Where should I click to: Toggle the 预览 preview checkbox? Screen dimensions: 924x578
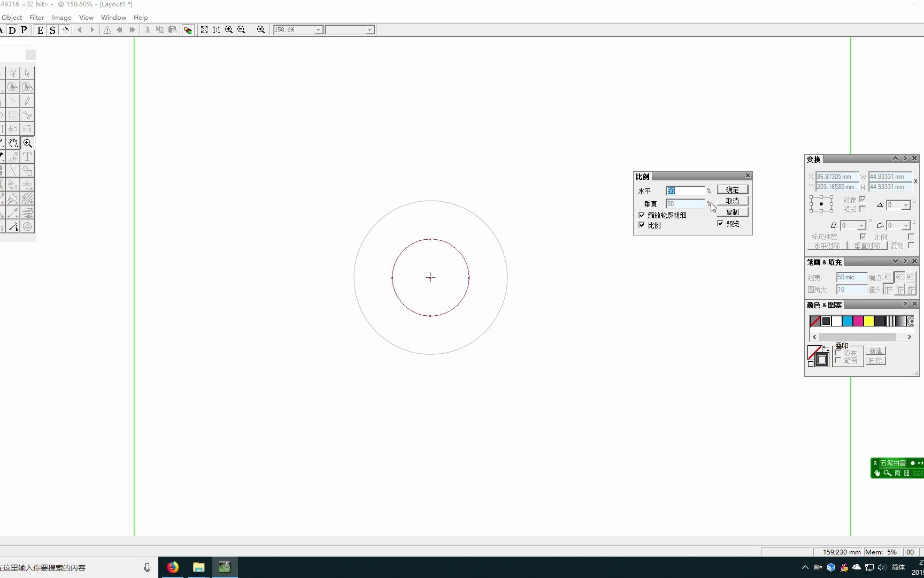pyautogui.click(x=720, y=224)
